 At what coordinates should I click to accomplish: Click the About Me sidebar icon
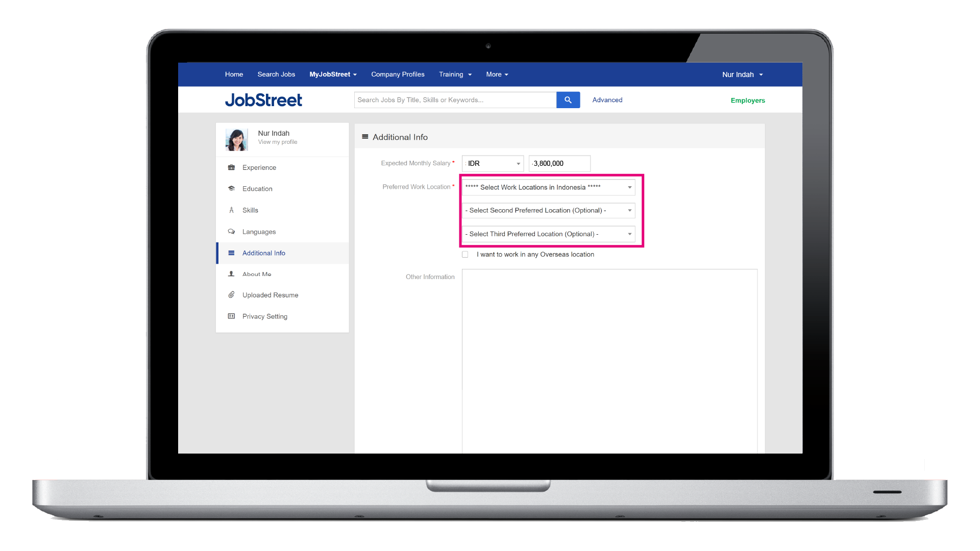[x=233, y=274]
